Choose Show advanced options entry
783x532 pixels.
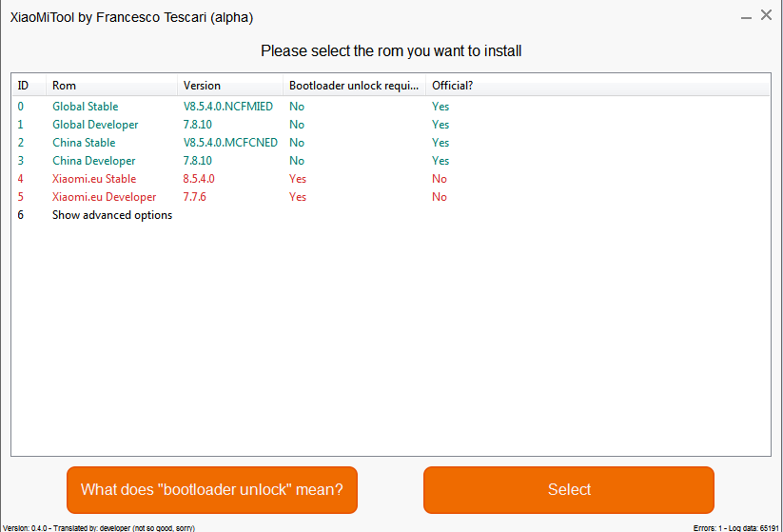[112, 215]
